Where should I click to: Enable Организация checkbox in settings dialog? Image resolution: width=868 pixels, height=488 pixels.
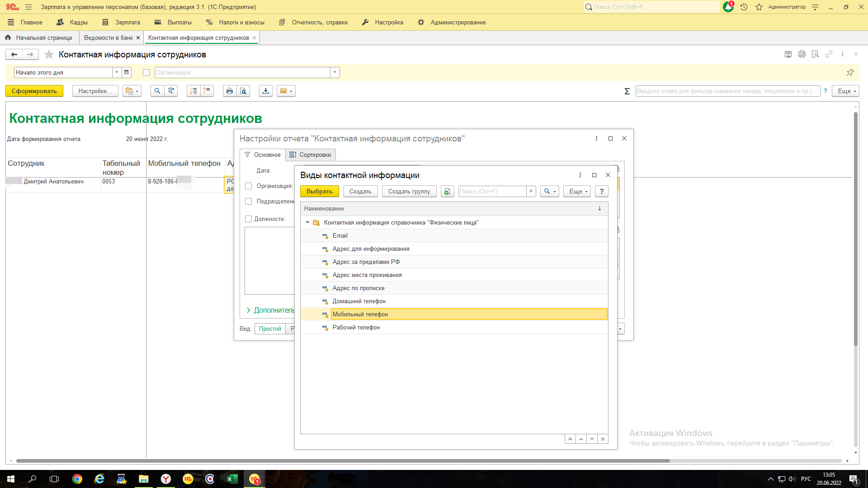tap(248, 186)
